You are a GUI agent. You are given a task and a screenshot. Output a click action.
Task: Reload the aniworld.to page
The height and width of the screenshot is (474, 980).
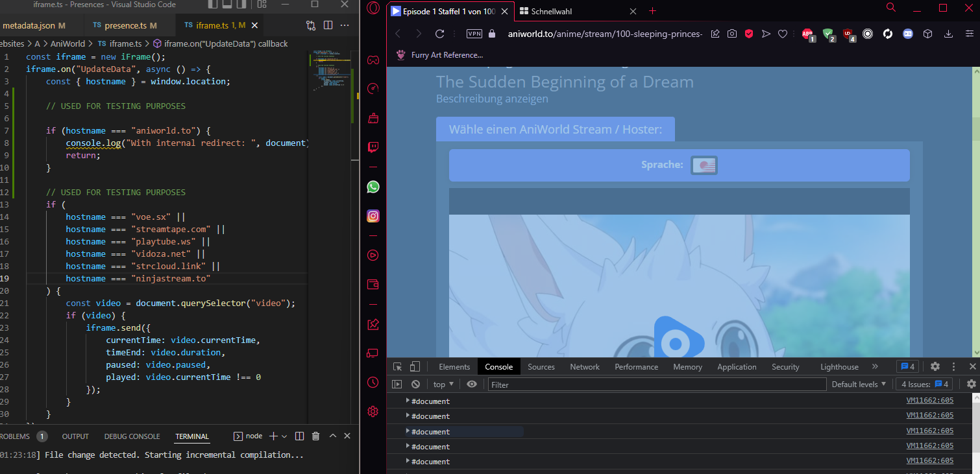click(439, 34)
